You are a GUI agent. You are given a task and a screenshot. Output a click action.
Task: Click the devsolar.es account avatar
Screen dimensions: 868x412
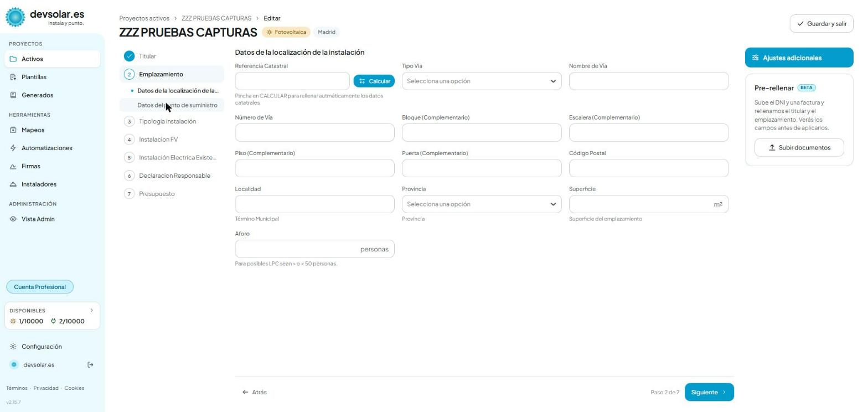[x=14, y=365]
